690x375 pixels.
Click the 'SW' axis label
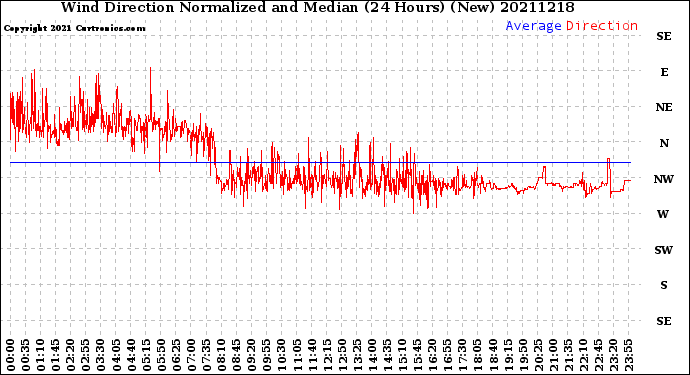[x=664, y=250]
